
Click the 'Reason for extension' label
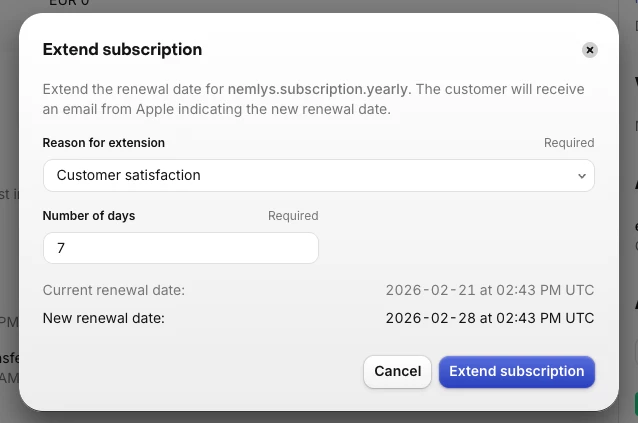(104, 143)
